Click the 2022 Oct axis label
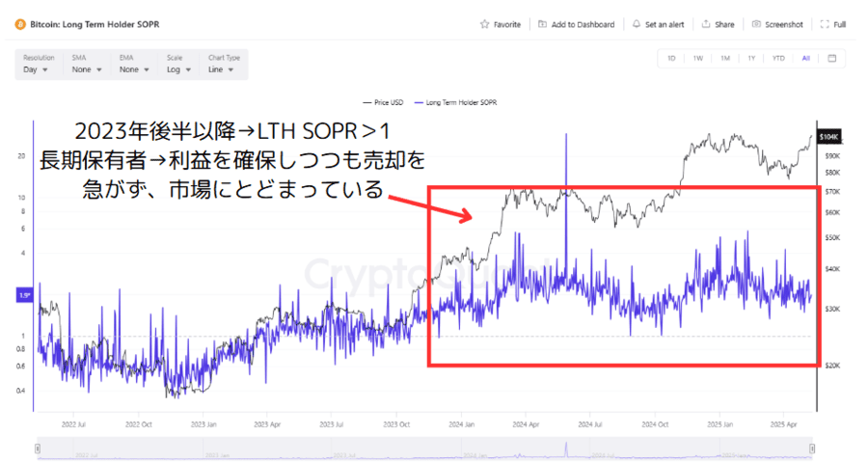The image size is (868, 462). (x=139, y=424)
